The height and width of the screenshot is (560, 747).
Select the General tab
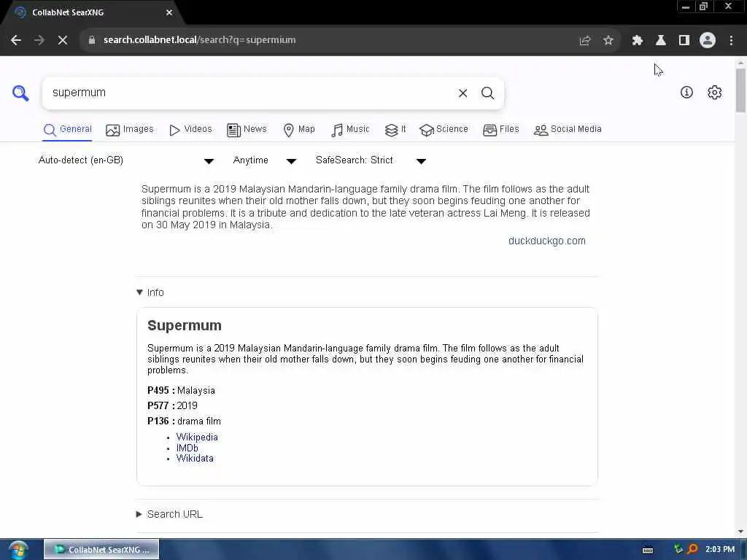(68, 130)
